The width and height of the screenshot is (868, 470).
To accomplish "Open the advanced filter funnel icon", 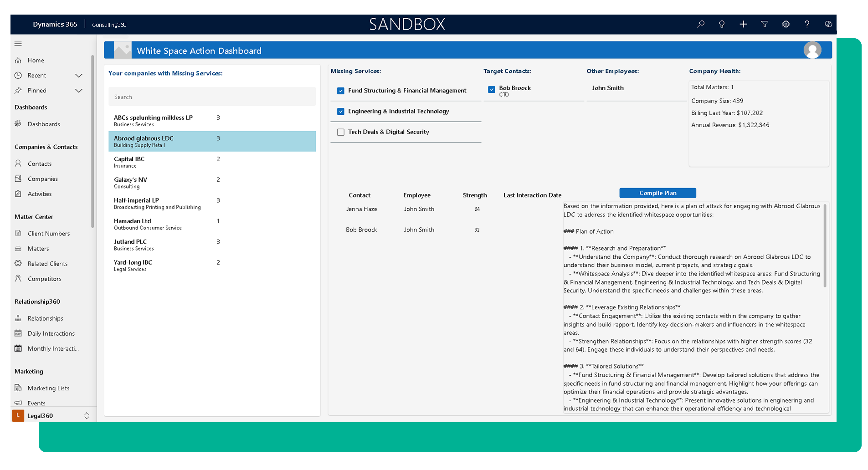I will pos(765,24).
